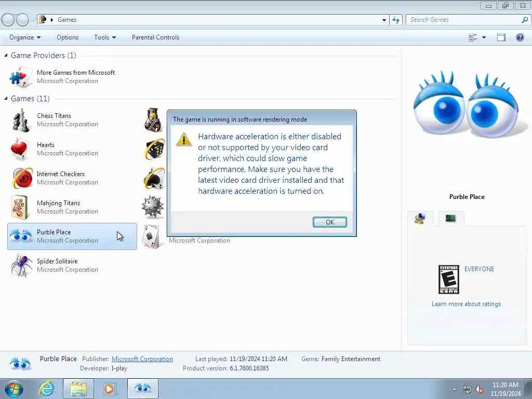Click the network status tray icon
This screenshot has width=532, height=399.
coord(467,390)
